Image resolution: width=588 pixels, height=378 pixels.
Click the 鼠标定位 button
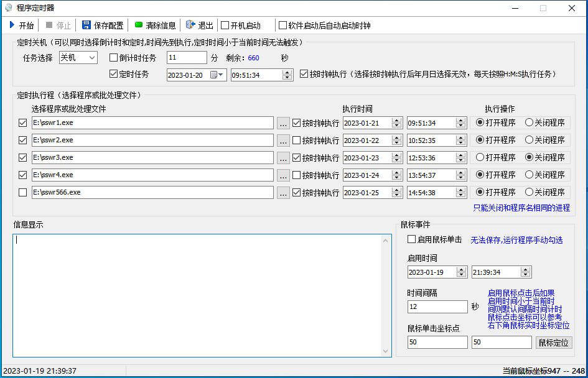(x=553, y=343)
